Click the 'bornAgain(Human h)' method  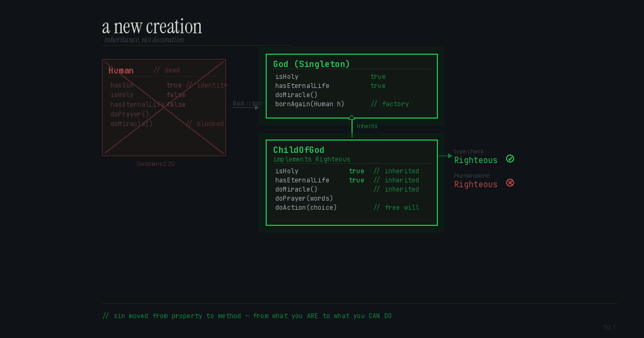coord(310,104)
